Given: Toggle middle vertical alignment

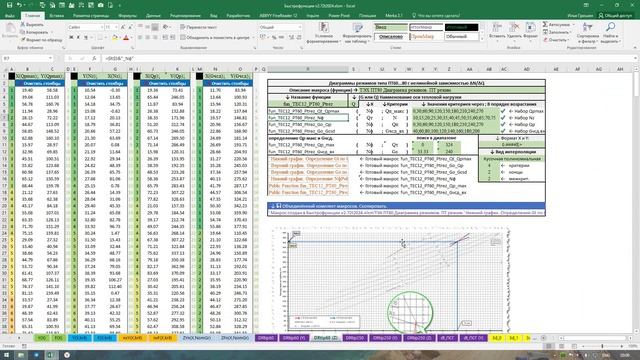Looking at the screenshot, I should click(147, 27).
